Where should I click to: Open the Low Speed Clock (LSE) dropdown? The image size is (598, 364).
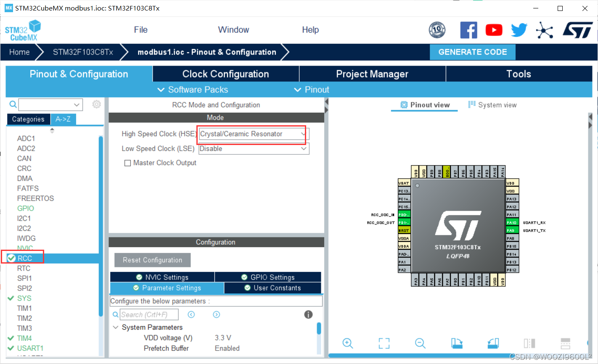pyautogui.click(x=254, y=149)
